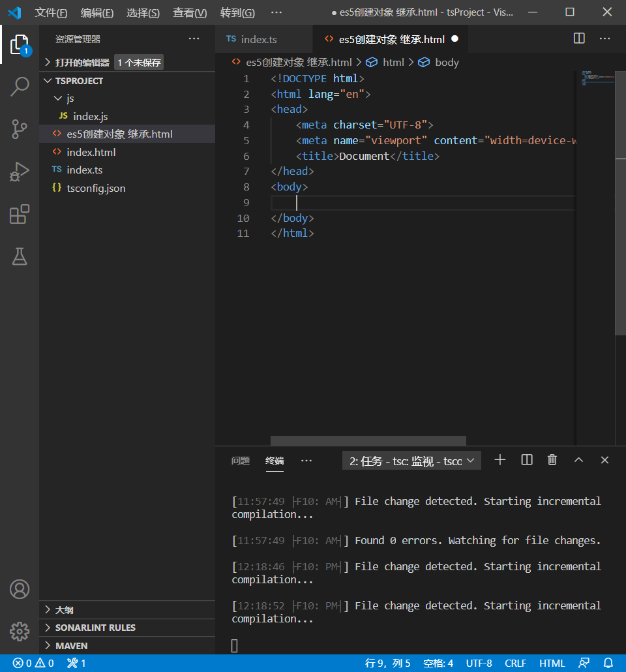The height and width of the screenshot is (672, 626).
Task: Click the code minimap preview
Action: coord(597,78)
